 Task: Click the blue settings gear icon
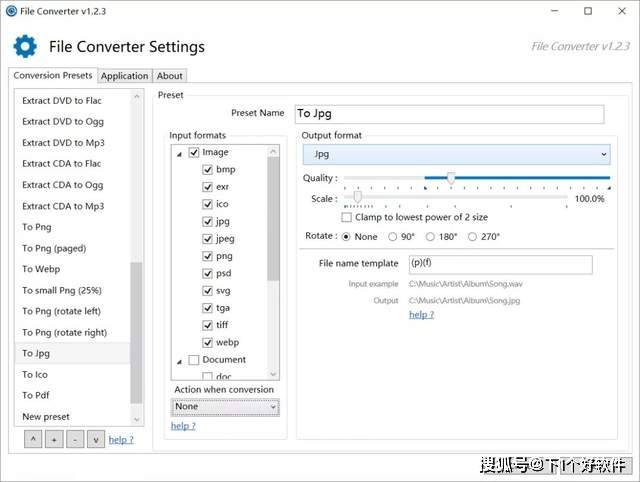point(25,46)
